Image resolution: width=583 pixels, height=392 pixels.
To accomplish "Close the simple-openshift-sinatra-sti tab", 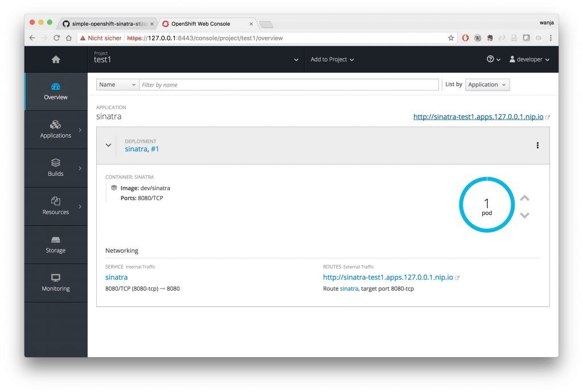I will pyautogui.click(x=151, y=24).
